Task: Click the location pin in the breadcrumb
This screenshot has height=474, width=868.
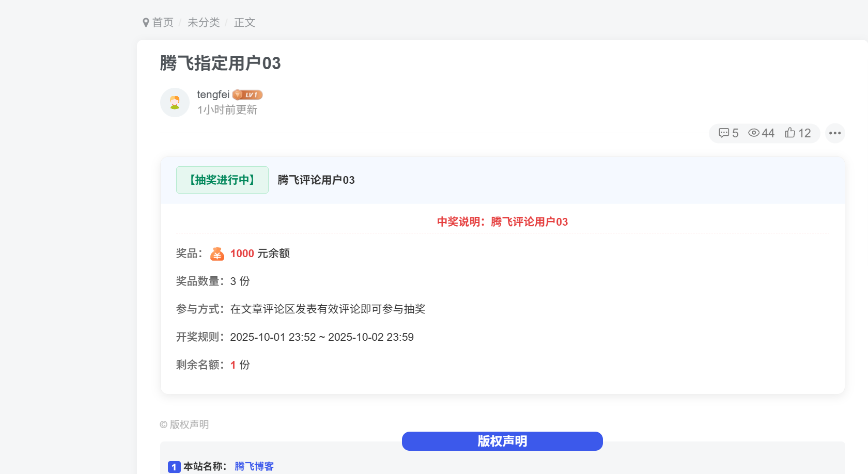Action: coord(145,22)
